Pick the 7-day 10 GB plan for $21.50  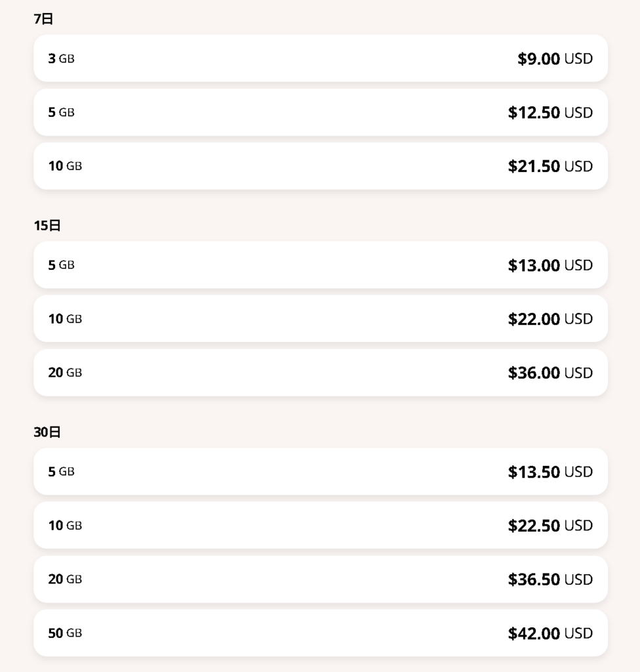coord(321,166)
